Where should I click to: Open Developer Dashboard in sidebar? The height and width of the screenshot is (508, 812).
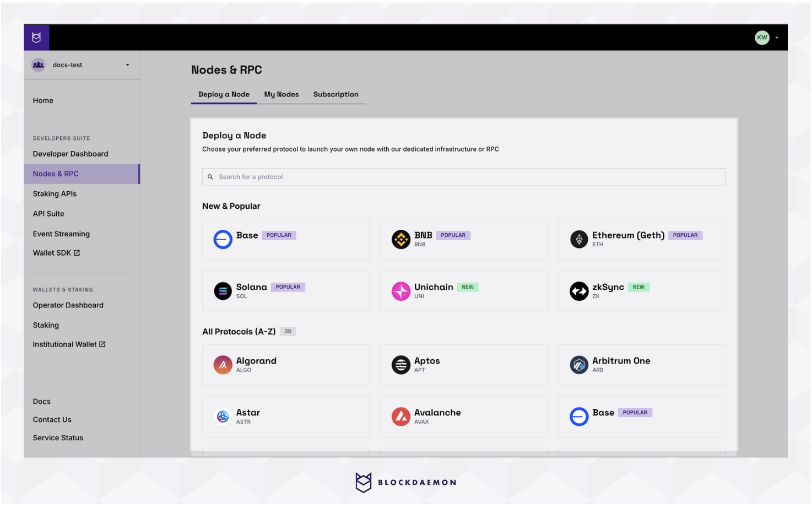[x=71, y=154]
